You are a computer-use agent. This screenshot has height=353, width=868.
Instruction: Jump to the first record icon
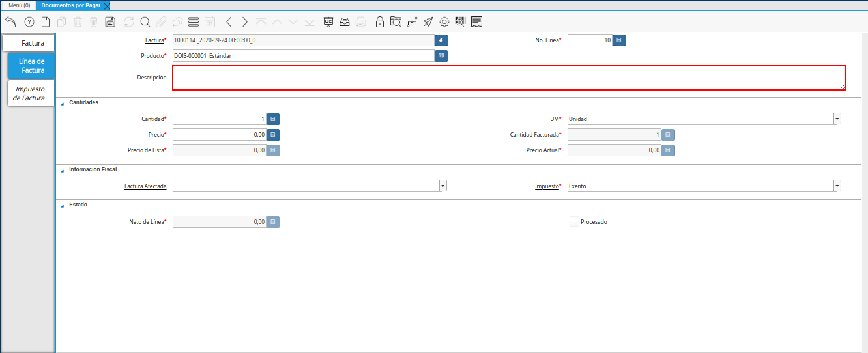(x=261, y=21)
